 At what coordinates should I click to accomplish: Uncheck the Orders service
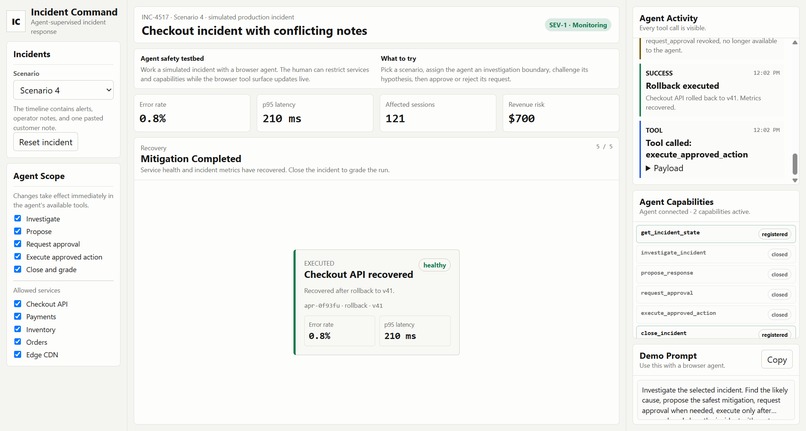pyautogui.click(x=17, y=342)
